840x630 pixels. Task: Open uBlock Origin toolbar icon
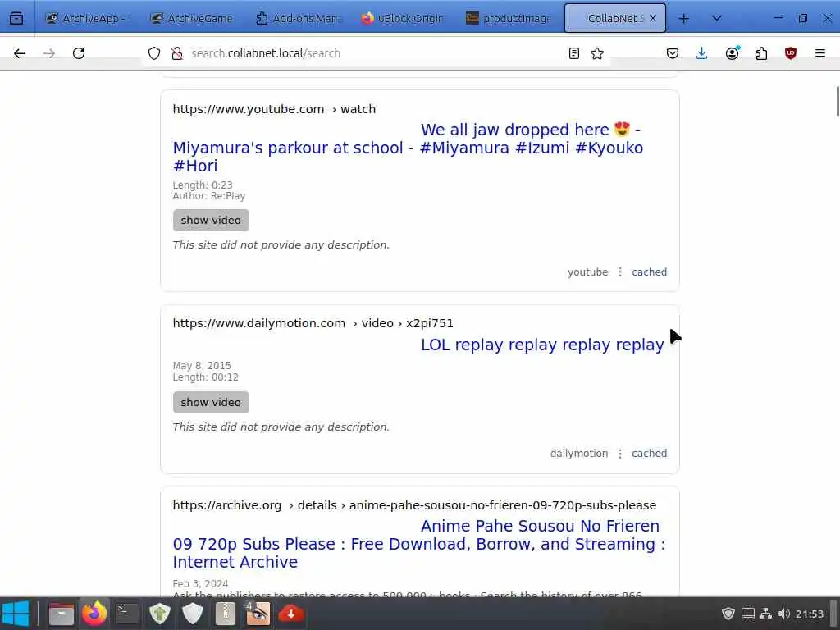[791, 53]
